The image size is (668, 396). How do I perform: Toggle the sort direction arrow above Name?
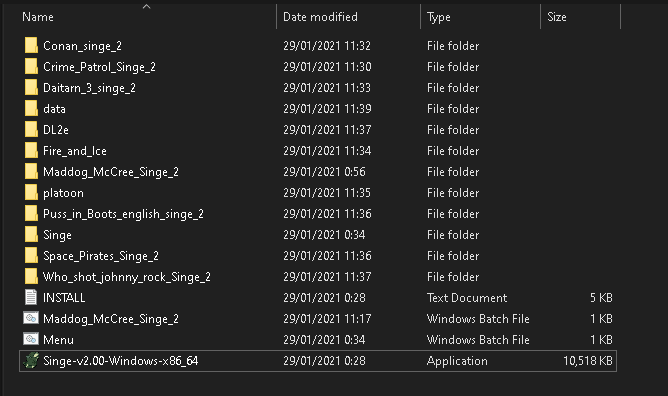click(x=147, y=6)
